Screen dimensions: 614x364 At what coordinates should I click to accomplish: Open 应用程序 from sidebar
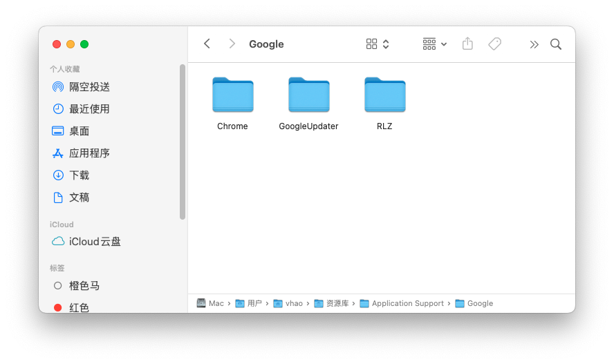tap(89, 153)
